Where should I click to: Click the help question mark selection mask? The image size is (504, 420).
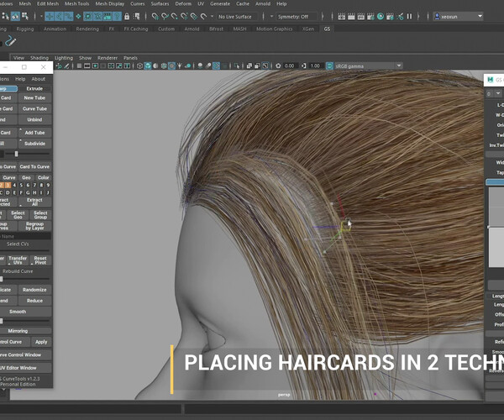117,17
